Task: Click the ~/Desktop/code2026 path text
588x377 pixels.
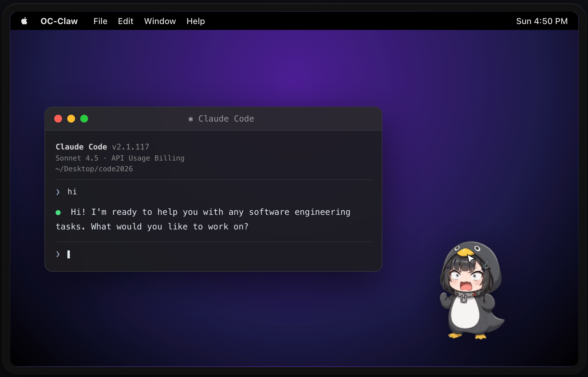Action: (x=94, y=169)
